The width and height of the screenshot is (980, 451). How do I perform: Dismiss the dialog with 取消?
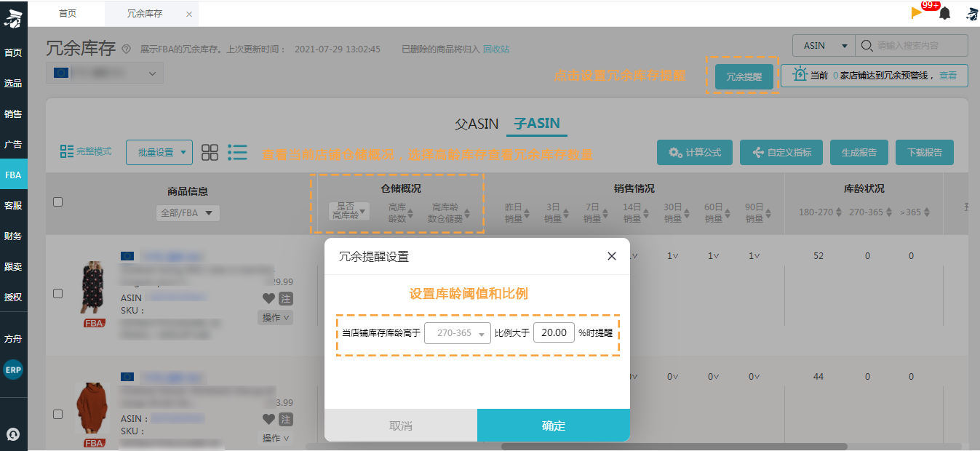click(401, 426)
